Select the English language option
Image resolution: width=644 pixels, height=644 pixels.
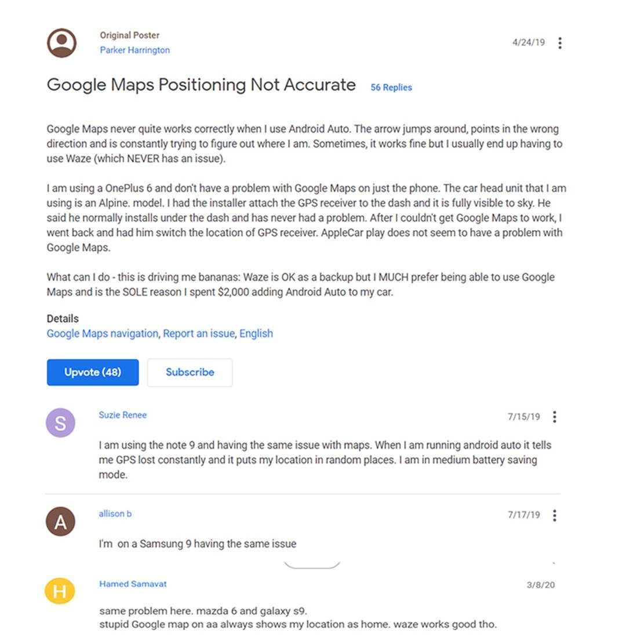[256, 333]
